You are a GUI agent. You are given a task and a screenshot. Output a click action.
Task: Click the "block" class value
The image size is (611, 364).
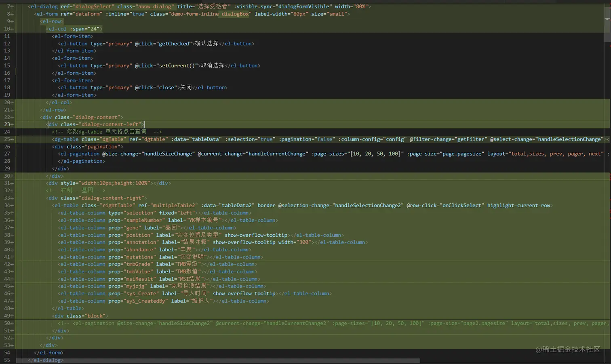[95, 316]
